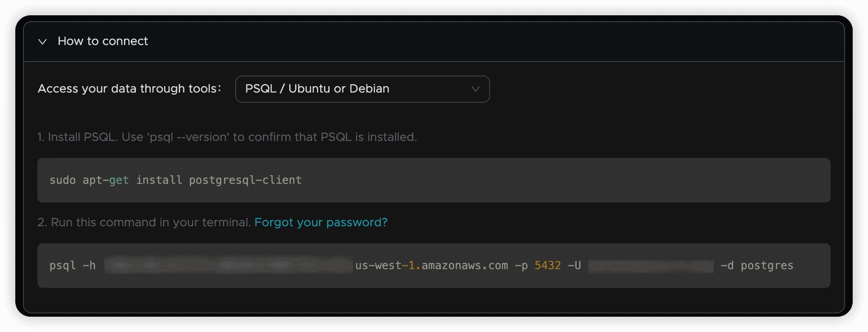Click us-west-1.amazonaws.com in the command
Image resolution: width=868 pixels, height=332 pixels.
[431, 266]
